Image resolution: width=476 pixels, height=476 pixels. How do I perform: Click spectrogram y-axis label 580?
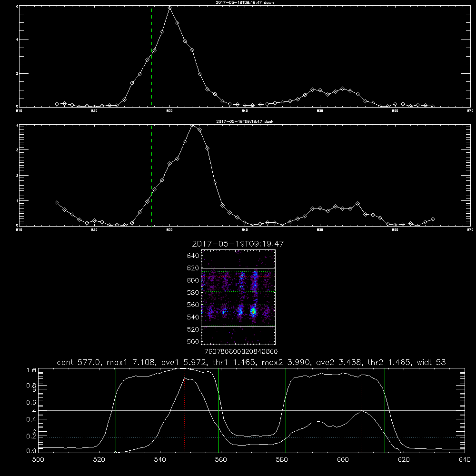point(193,293)
